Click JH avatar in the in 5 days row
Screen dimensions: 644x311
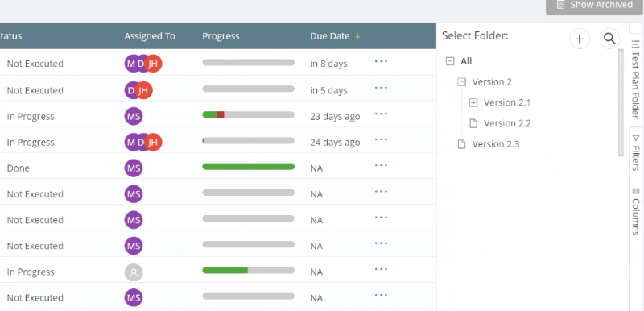144,90
